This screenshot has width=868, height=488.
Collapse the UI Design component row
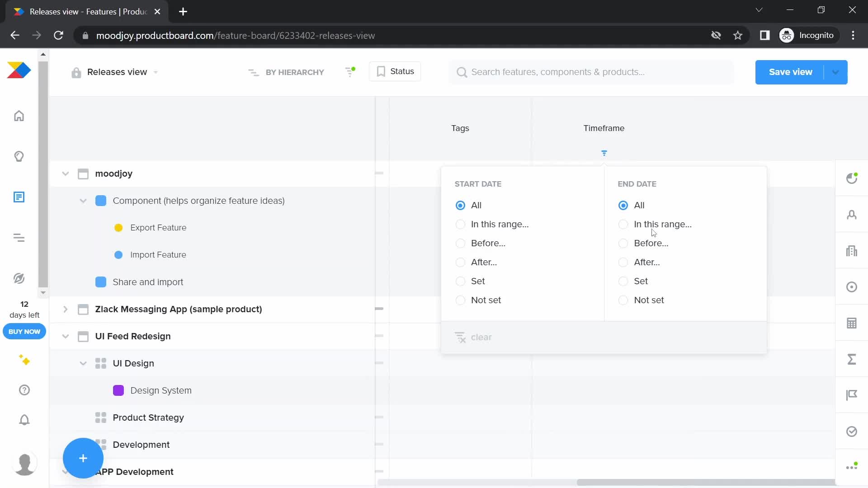tap(83, 363)
